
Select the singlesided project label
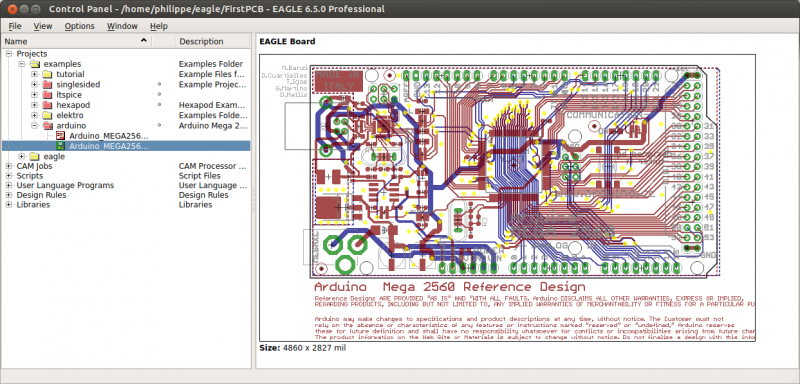78,85
